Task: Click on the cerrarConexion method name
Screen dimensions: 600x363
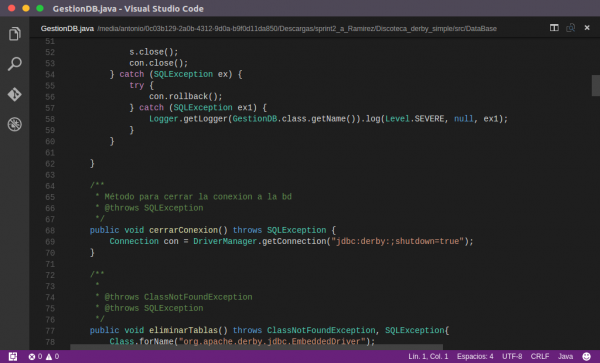Action: pyautogui.click(x=183, y=230)
